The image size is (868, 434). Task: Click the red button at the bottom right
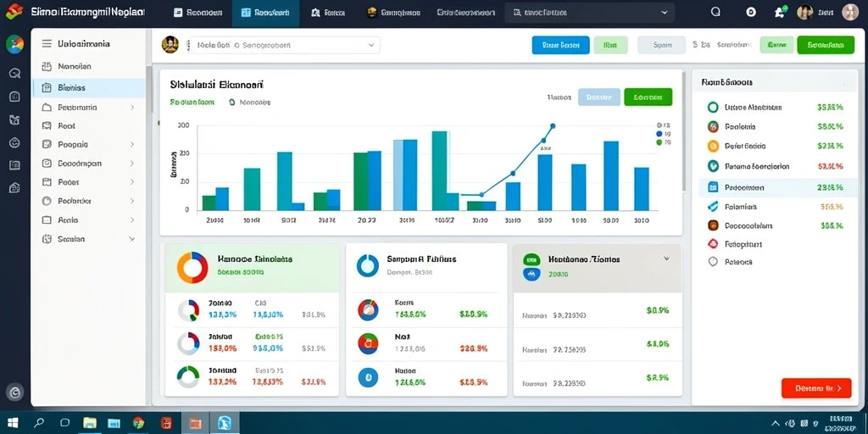pyautogui.click(x=816, y=388)
